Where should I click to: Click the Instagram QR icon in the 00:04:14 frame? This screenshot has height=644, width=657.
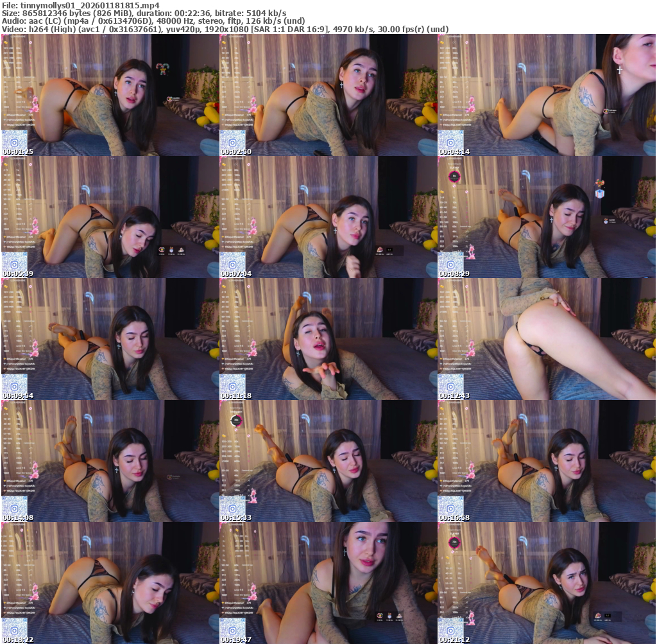tap(450, 141)
